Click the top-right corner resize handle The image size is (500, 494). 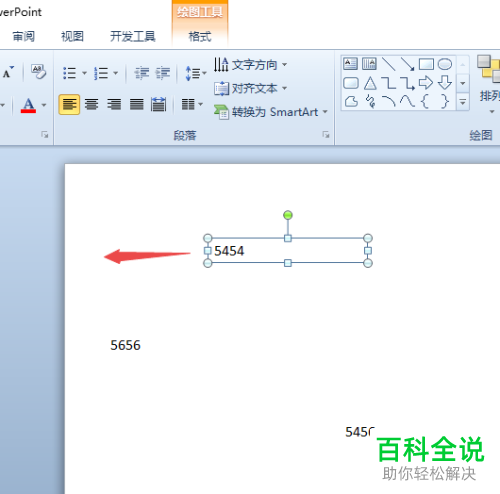[368, 238]
